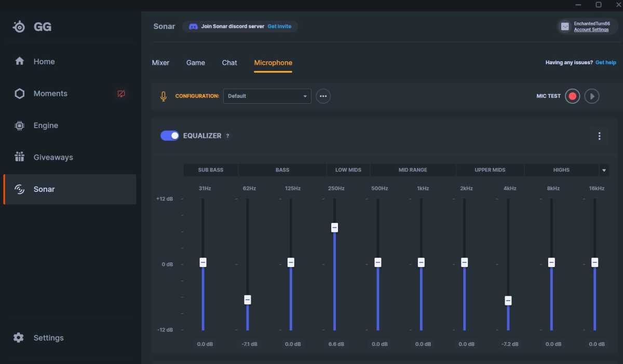Open the Settings gear icon
This screenshot has width=623, height=364.
[x=19, y=338]
